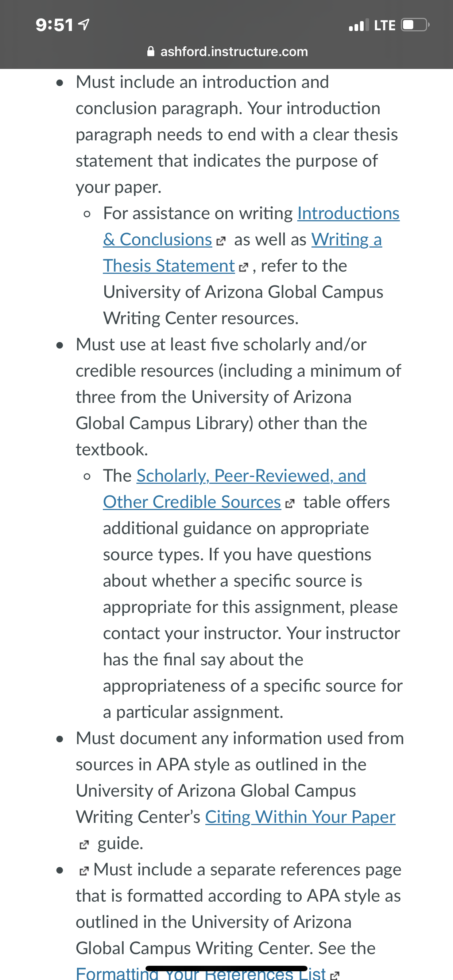Tap the ashford.instructure.com address bar

[x=227, y=51]
